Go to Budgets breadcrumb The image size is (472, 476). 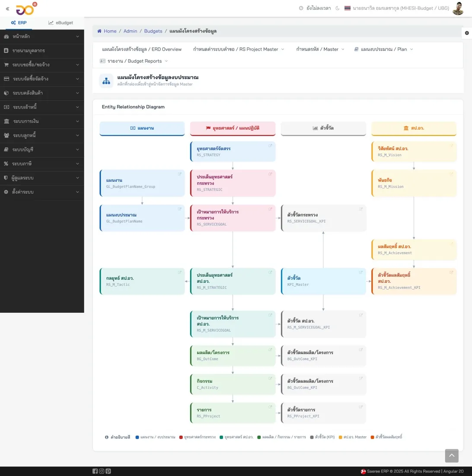[x=153, y=31]
